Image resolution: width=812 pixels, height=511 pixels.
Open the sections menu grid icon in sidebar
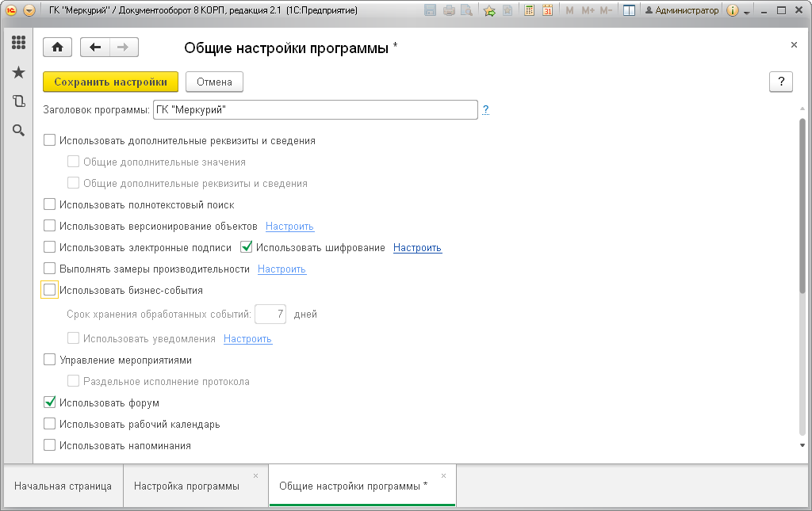point(19,43)
